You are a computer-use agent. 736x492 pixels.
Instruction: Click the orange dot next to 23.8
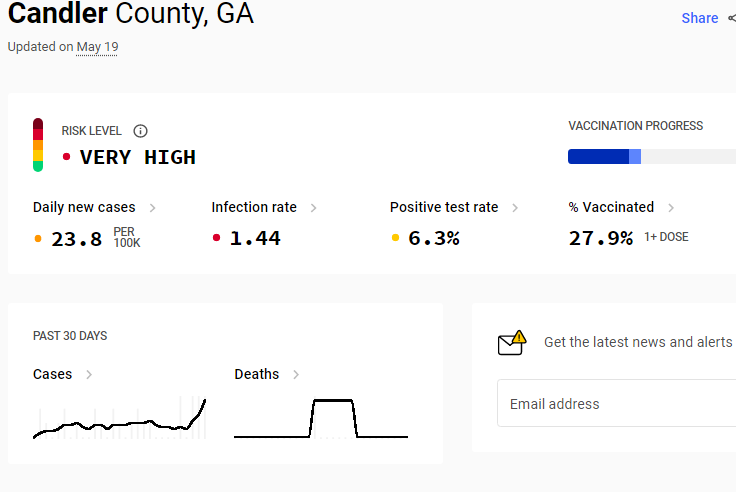[x=38, y=239]
